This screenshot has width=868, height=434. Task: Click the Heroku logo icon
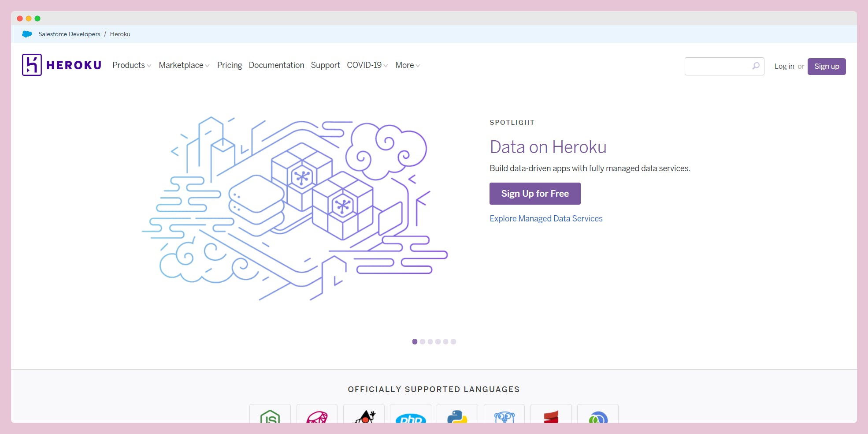pyautogui.click(x=32, y=65)
